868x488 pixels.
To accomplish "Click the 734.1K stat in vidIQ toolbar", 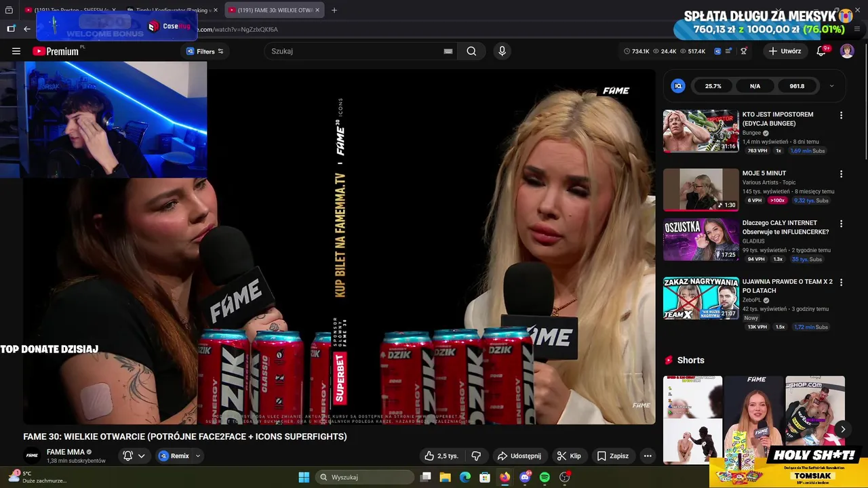I will [636, 51].
